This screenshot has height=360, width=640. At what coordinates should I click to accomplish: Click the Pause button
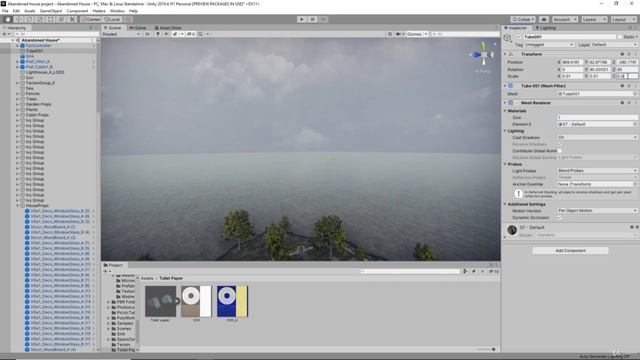313,19
